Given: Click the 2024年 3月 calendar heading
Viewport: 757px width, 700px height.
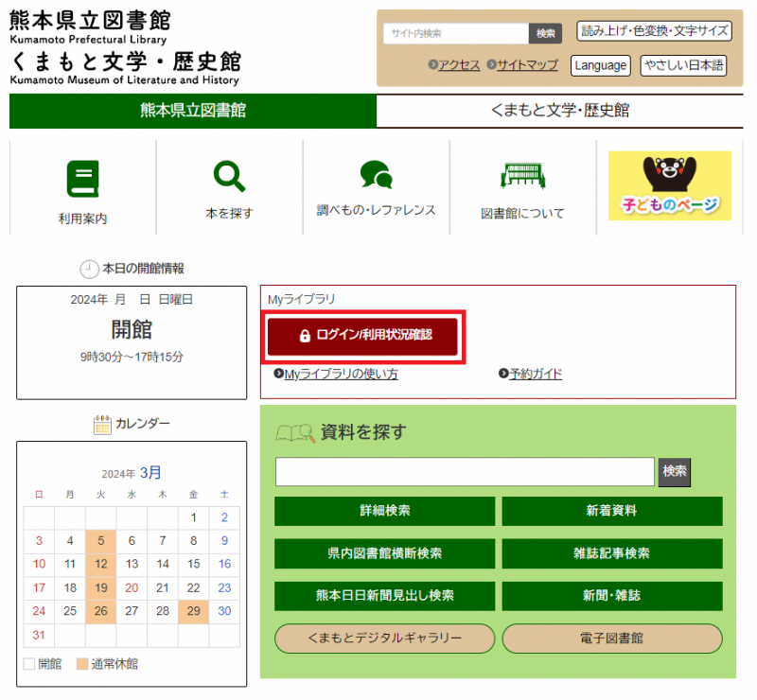Looking at the screenshot, I should click(x=132, y=473).
